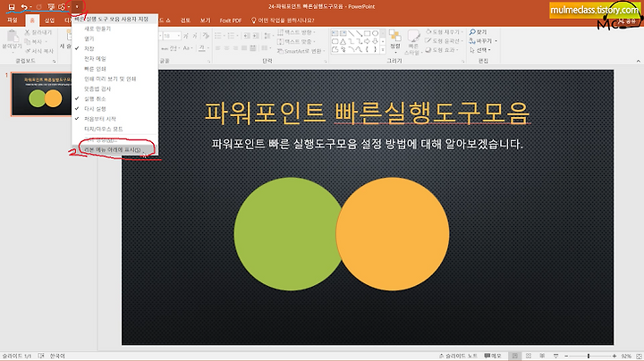Click the Save icon in Quick Access Toolbar
Screen dimensions: 644x361
(12, 7)
